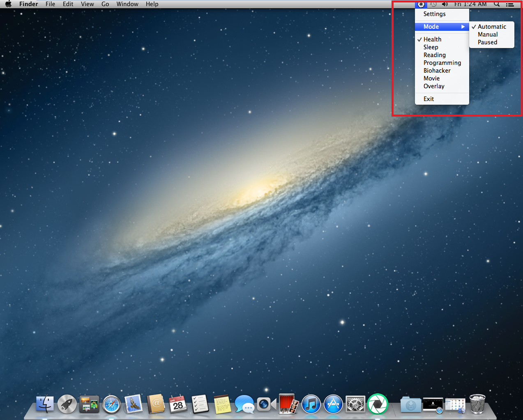This screenshot has height=420, width=523.
Task: Choose the Programming preset
Action: pyautogui.click(x=442, y=63)
